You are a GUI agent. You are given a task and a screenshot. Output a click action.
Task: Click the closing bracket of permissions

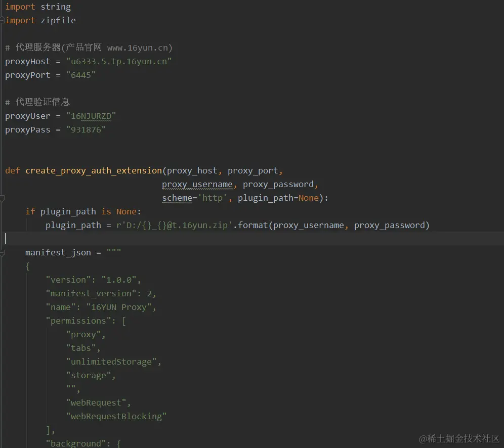(x=48, y=430)
